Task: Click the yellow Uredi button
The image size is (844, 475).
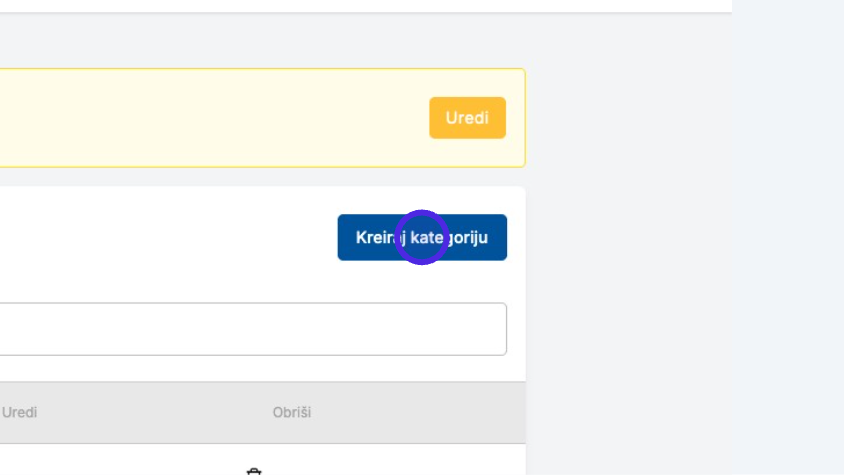Action: (x=467, y=118)
